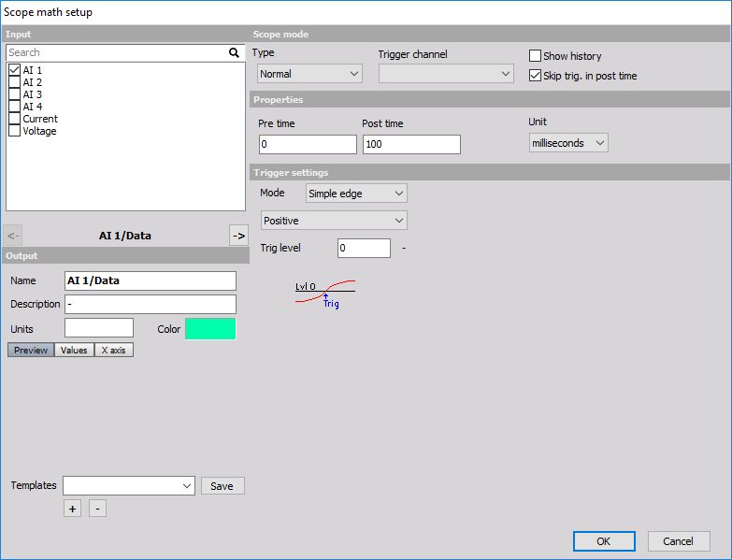The width and height of the screenshot is (732, 560).
Task: Confirm setup with OK button
Action: point(604,541)
